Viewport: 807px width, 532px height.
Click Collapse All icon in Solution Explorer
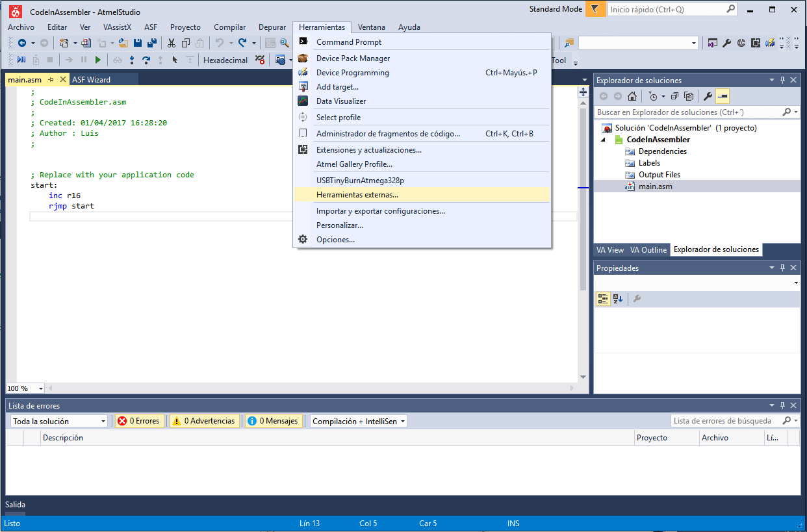(x=674, y=96)
